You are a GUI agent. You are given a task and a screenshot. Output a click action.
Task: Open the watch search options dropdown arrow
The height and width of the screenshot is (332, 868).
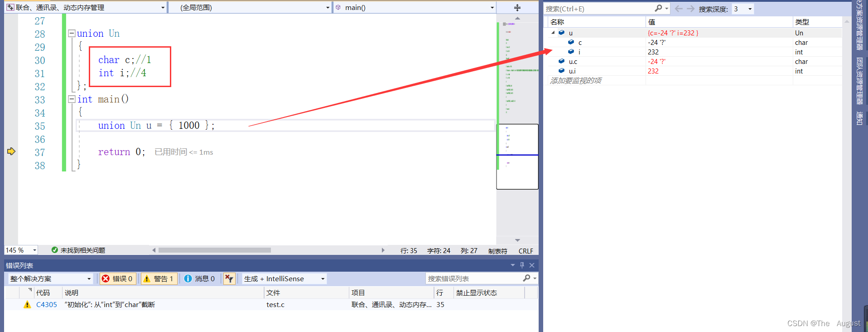pyautogui.click(x=666, y=8)
